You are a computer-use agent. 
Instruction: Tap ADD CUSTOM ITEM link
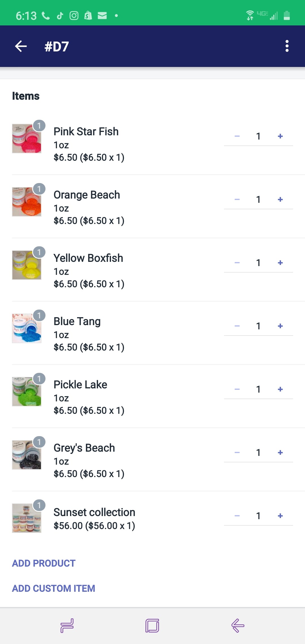tap(54, 588)
